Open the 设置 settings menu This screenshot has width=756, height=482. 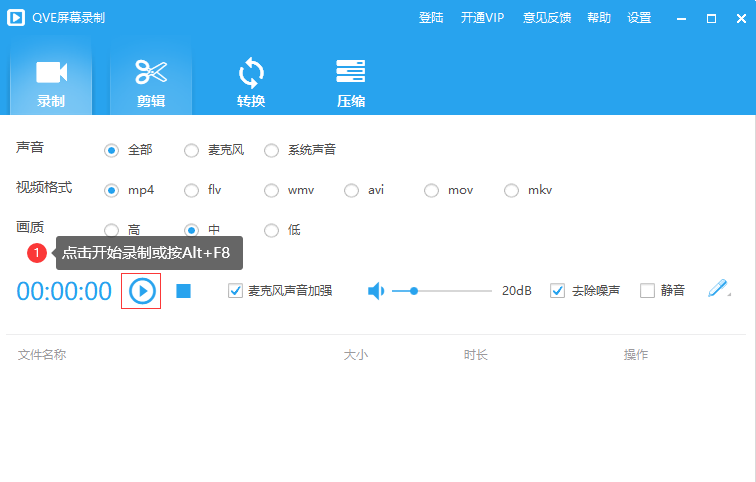click(639, 18)
